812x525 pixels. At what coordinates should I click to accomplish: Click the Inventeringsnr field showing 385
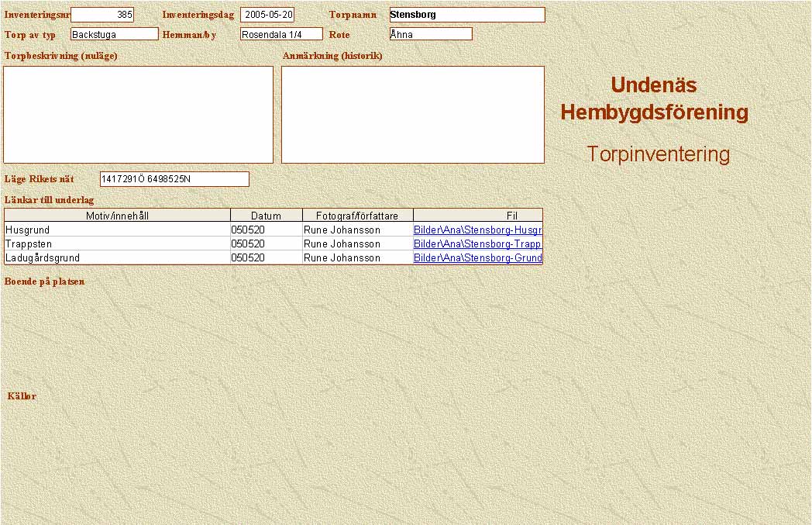click(x=102, y=15)
